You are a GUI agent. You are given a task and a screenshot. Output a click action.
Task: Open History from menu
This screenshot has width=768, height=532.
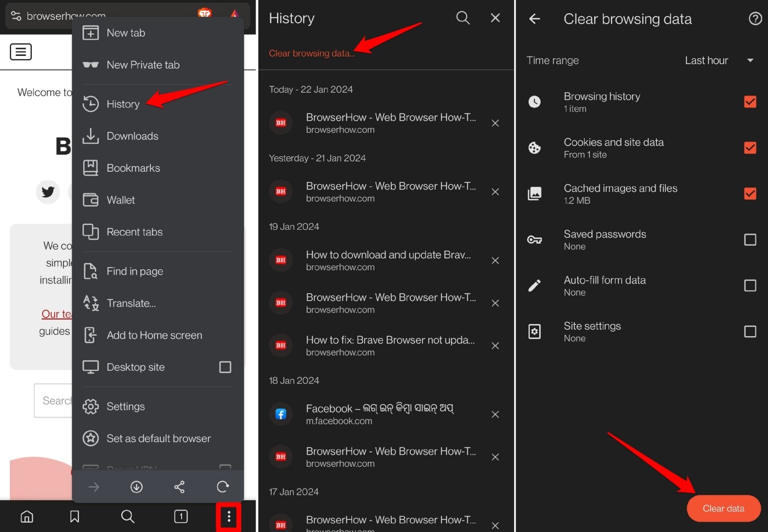point(158,104)
